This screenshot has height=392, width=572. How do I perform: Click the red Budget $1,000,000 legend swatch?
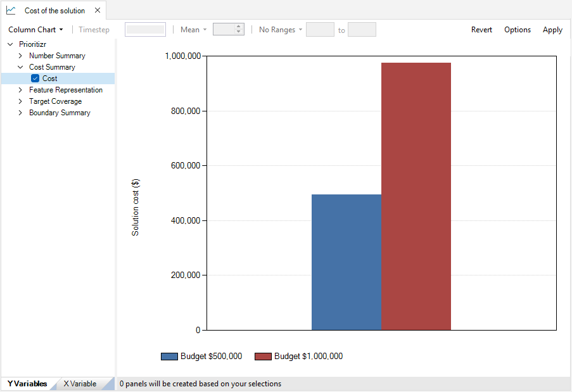tap(263, 357)
